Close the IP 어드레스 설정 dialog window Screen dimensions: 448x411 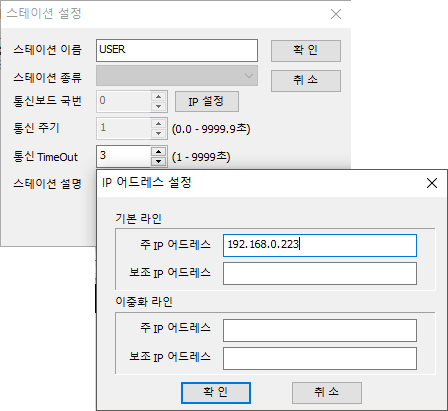click(432, 183)
